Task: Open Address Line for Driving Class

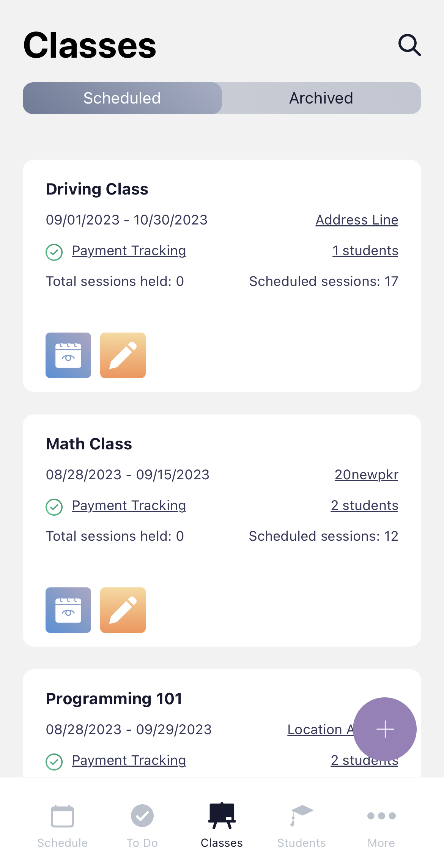Action: (x=356, y=220)
